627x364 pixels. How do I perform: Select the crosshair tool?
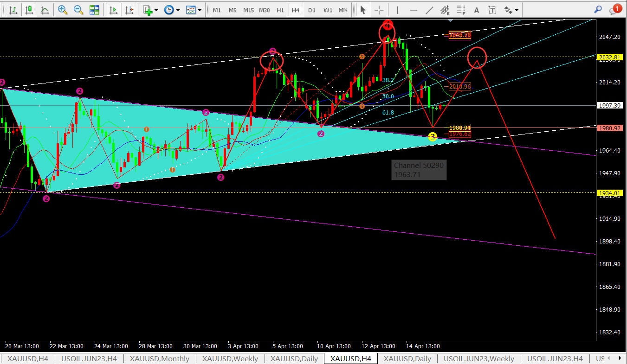point(379,10)
